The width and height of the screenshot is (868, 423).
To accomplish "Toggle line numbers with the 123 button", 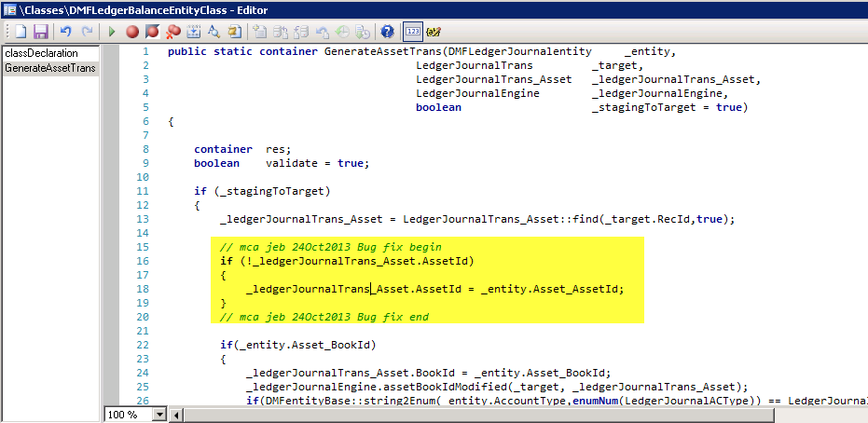I will [x=412, y=32].
